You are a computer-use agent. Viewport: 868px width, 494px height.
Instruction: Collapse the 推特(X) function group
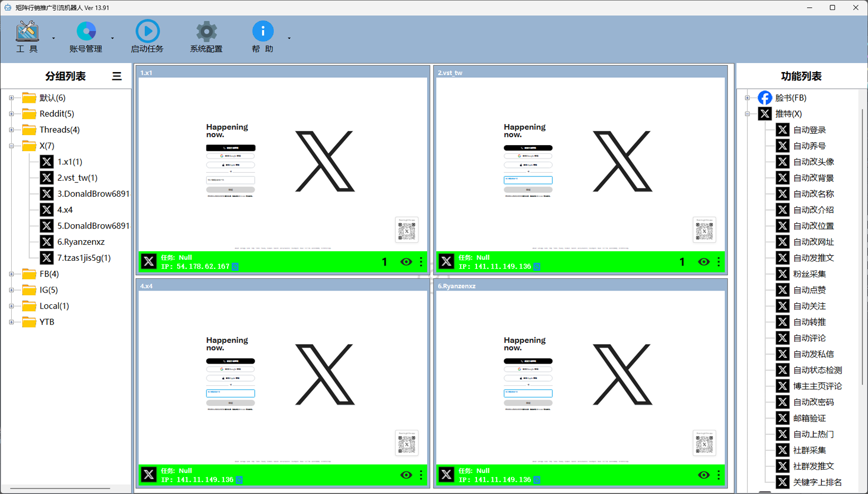tap(748, 114)
